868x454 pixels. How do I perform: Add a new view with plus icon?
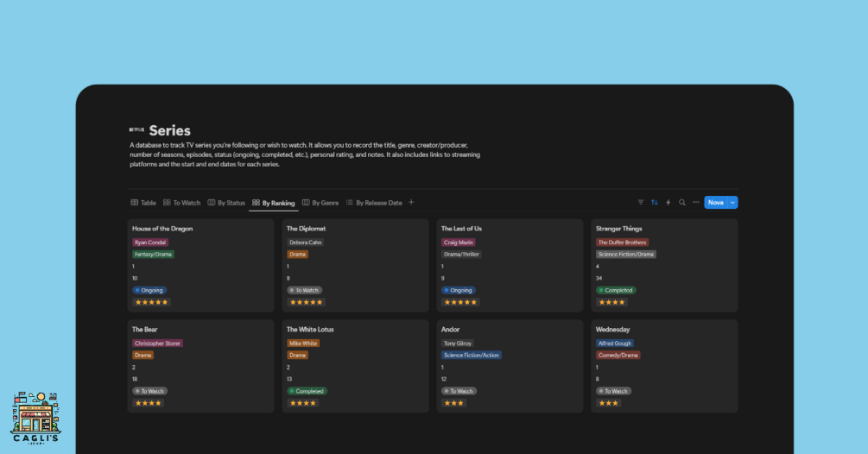tap(411, 202)
